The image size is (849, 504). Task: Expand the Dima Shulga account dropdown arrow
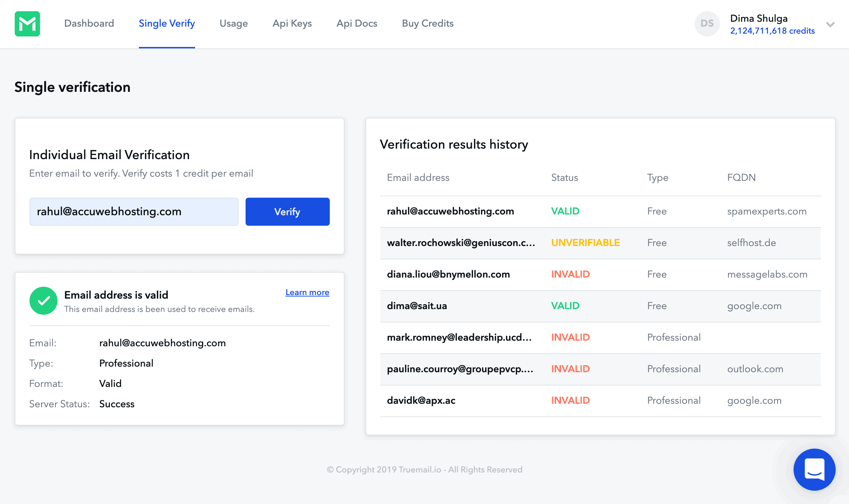pyautogui.click(x=830, y=25)
